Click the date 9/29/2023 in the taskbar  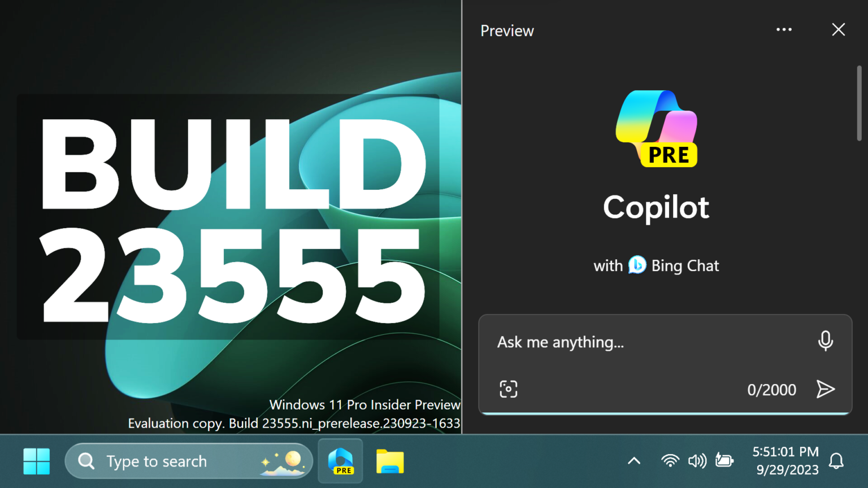coord(787,470)
